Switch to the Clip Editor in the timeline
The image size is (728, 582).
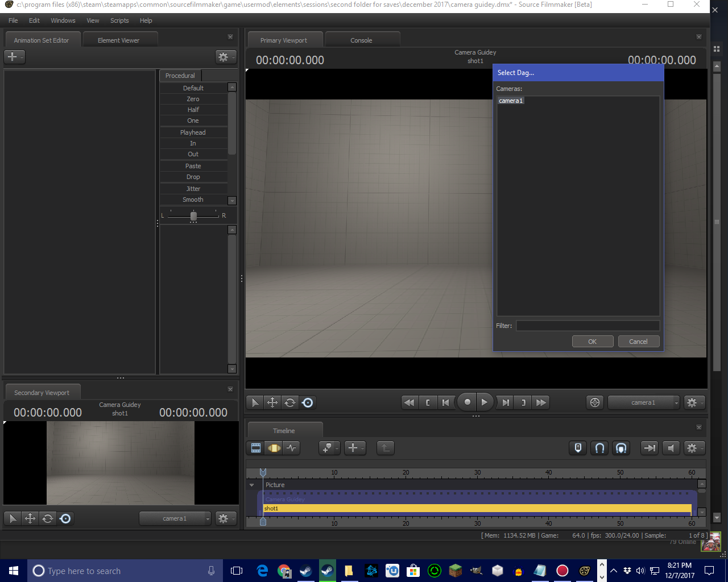click(256, 448)
